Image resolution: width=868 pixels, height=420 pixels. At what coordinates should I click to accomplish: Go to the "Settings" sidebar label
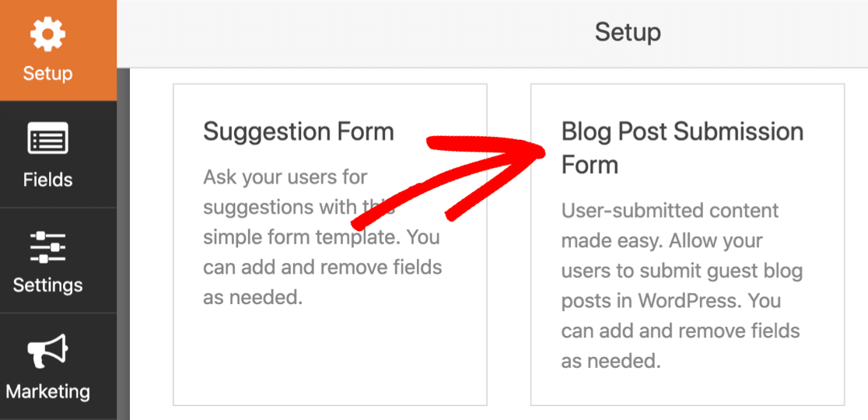point(47,285)
